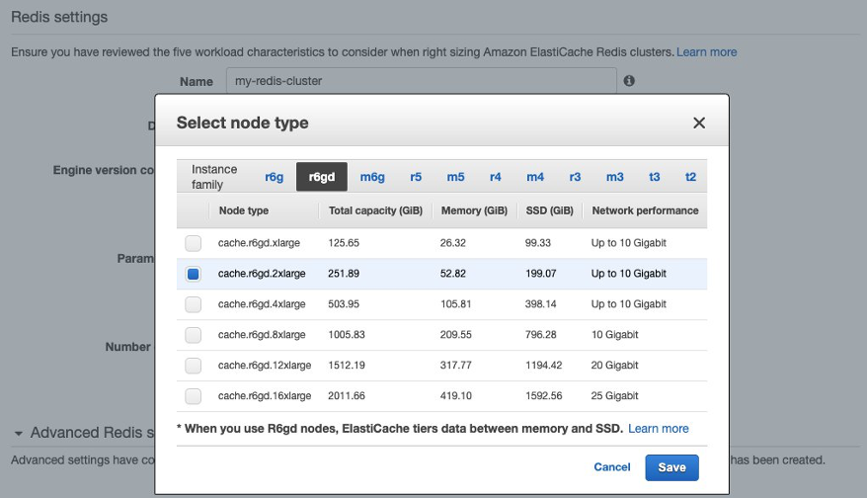Image resolution: width=868 pixels, height=498 pixels.
Task: Click the cache.r6gd.2xlarge node type name
Action: (262, 273)
